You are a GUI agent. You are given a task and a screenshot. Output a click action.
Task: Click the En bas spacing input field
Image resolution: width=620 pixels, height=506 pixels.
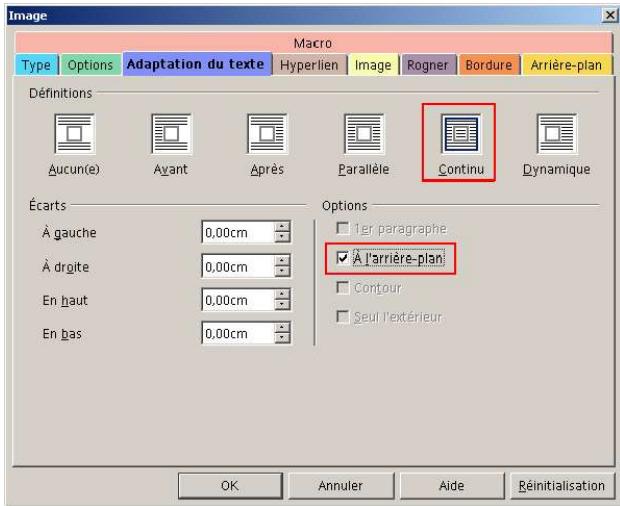(x=238, y=333)
